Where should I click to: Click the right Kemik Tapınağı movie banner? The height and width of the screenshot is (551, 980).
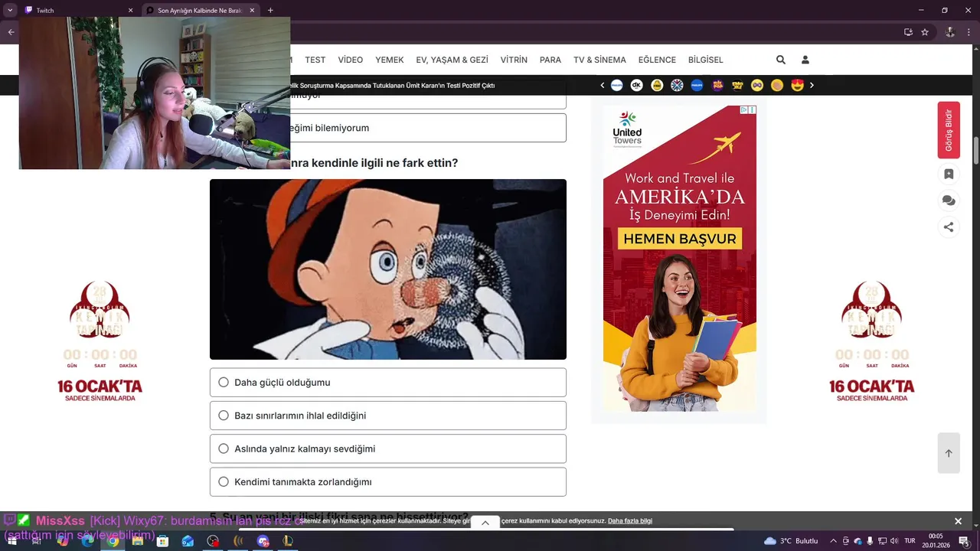(871, 341)
